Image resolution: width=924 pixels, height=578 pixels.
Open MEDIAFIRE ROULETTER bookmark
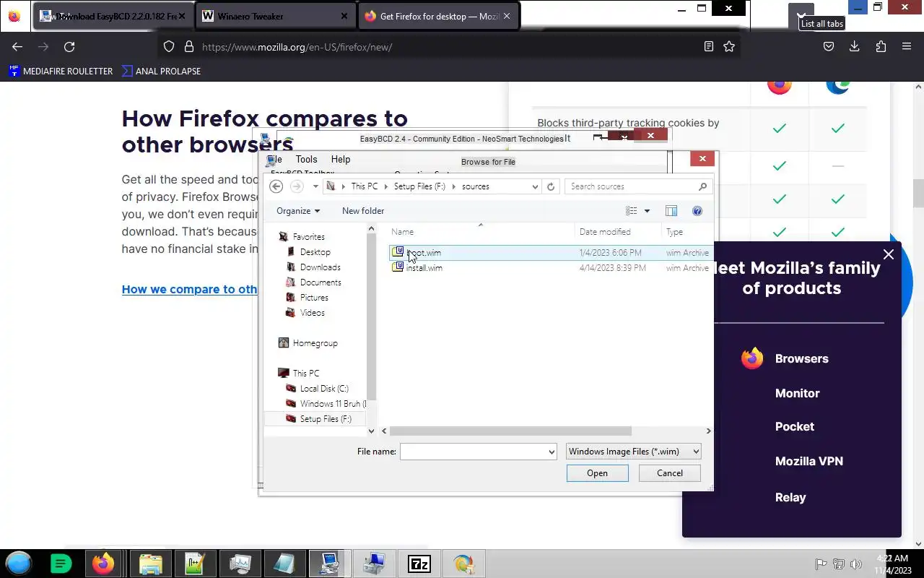tap(61, 71)
